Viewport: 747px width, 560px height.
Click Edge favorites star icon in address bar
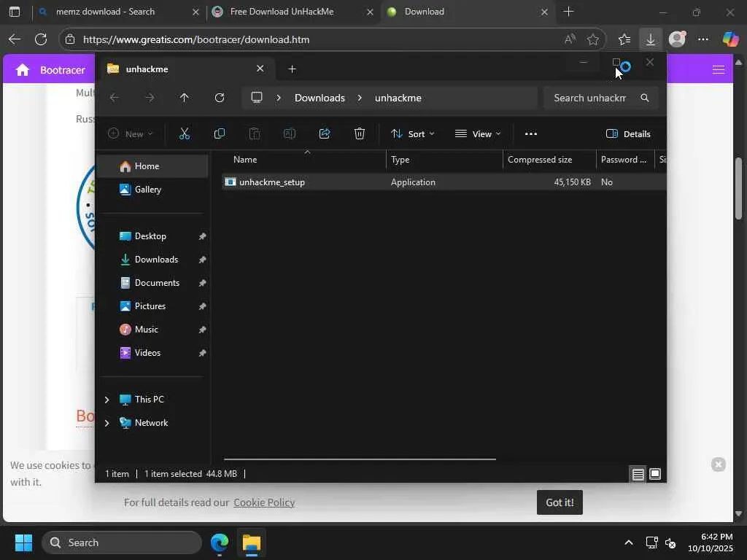point(592,39)
